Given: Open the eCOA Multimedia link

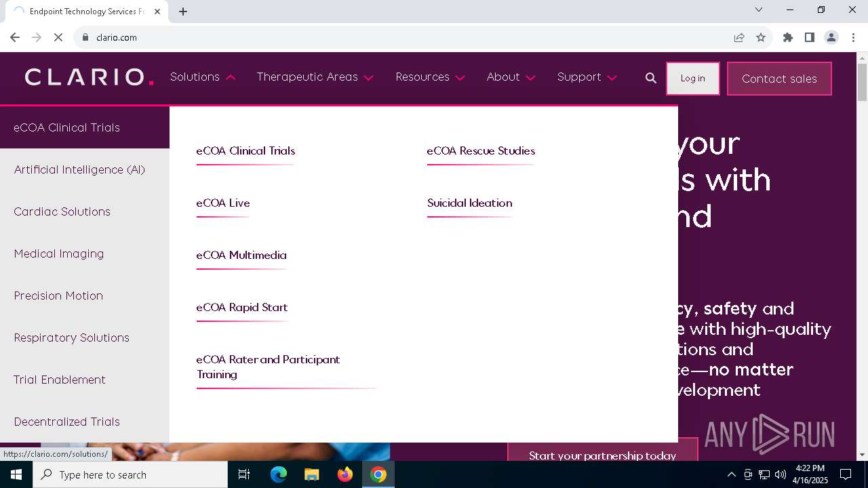Looking at the screenshot, I should point(241,256).
